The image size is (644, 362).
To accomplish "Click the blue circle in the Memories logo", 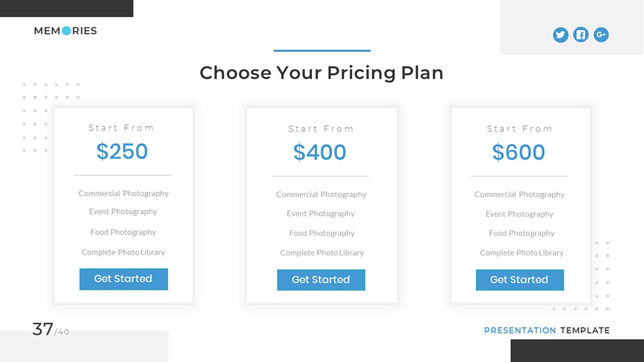I will point(66,31).
